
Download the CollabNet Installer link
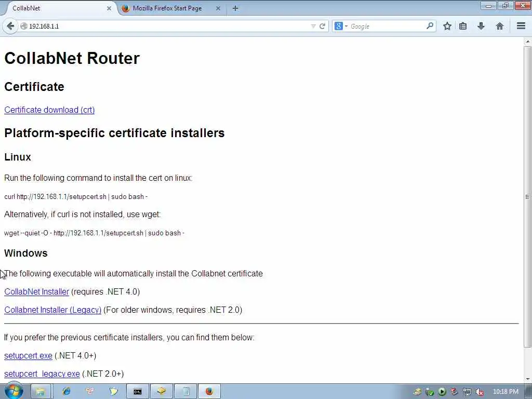click(37, 292)
